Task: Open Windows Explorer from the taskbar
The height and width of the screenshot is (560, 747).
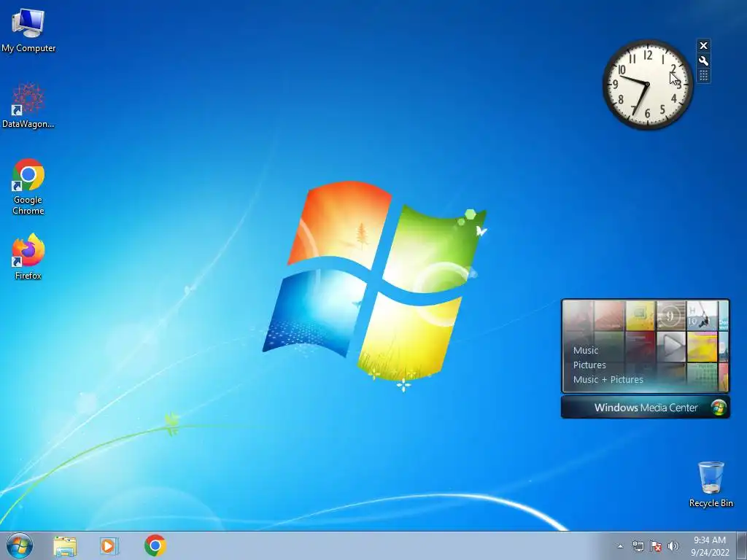Action: pyautogui.click(x=65, y=545)
